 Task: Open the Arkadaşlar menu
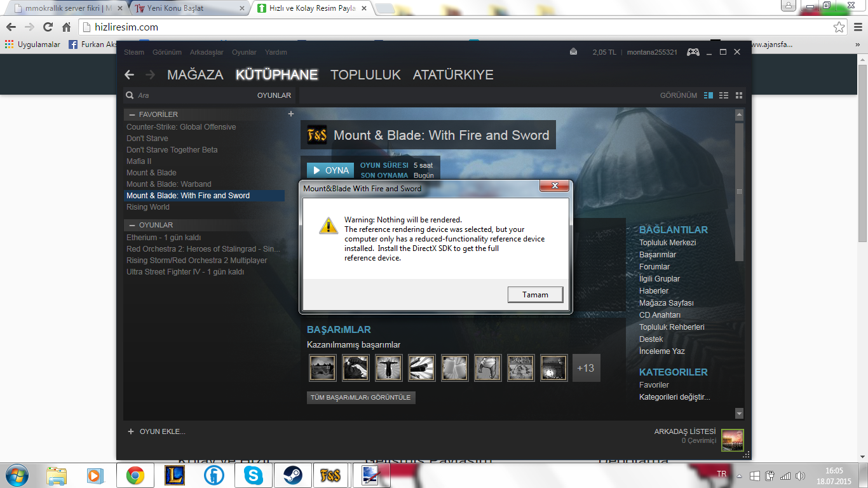coord(207,52)
